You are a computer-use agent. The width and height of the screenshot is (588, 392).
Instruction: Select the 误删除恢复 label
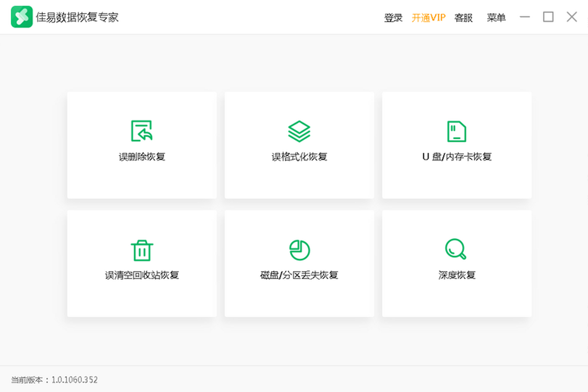tap(142, 157)
